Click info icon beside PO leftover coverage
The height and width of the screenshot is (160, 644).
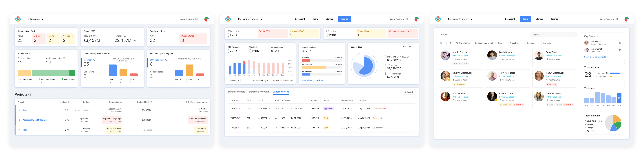coord(206,102)
